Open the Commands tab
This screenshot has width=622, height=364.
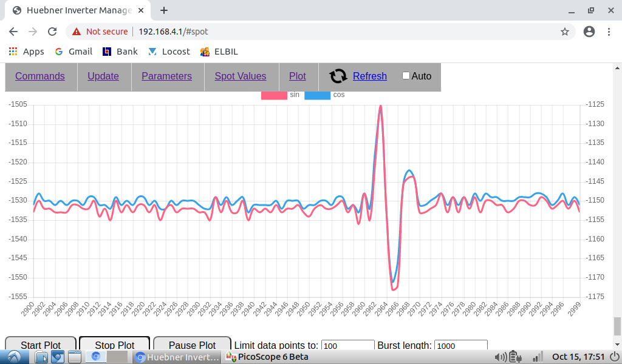[x=40, y=76]
